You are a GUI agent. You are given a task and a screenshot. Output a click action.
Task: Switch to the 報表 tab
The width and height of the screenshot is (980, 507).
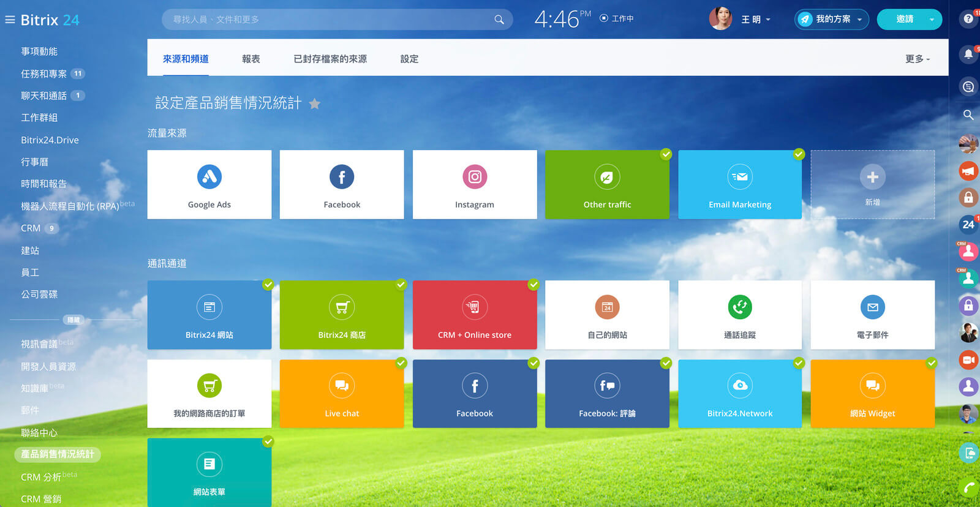click(x=251, y=59)
